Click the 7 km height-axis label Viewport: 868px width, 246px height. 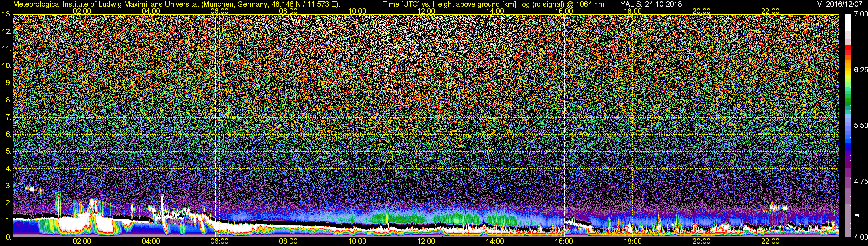click(x=8, y=117)
